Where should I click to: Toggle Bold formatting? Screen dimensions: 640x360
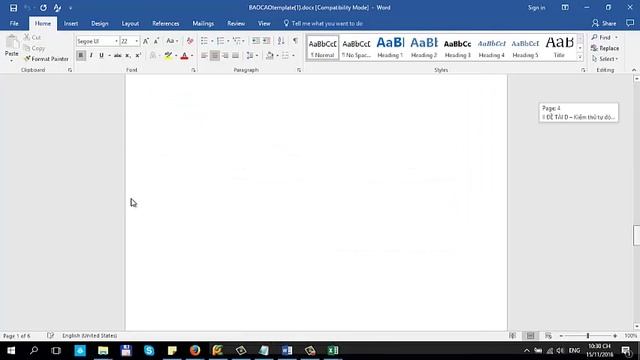(x=81, y=56)
